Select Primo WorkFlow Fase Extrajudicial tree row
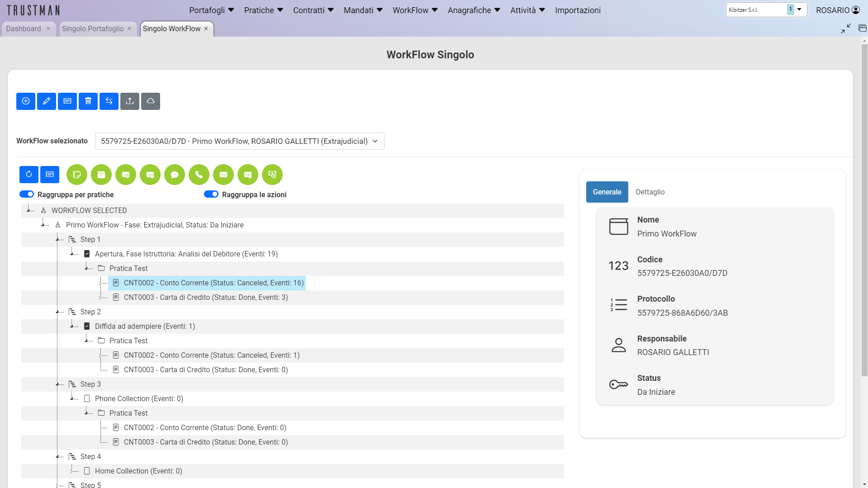868x488 pixels. pyautogui.click(x=155, y=225)
